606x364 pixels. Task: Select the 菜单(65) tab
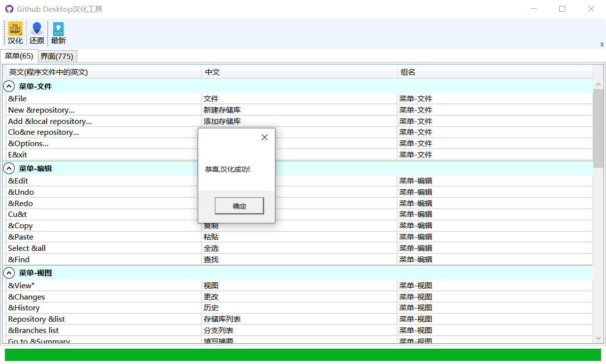pos(19,56)
